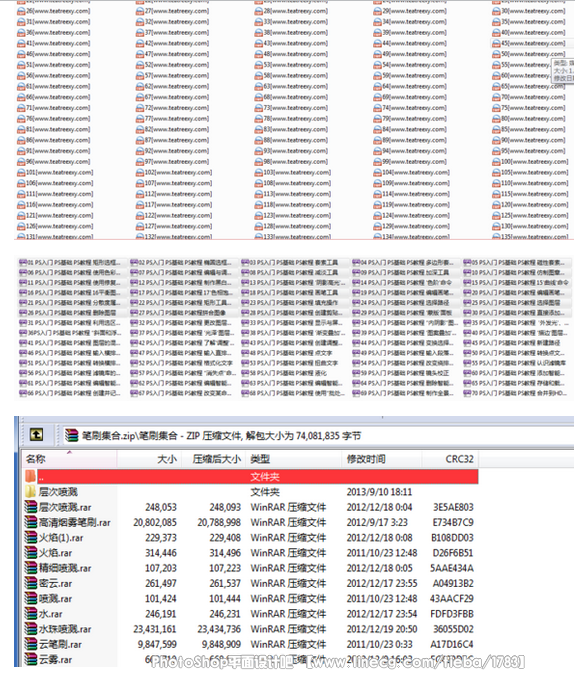Sort by the CRC32 column header
The image size is (575, 679).
[450, 459]
